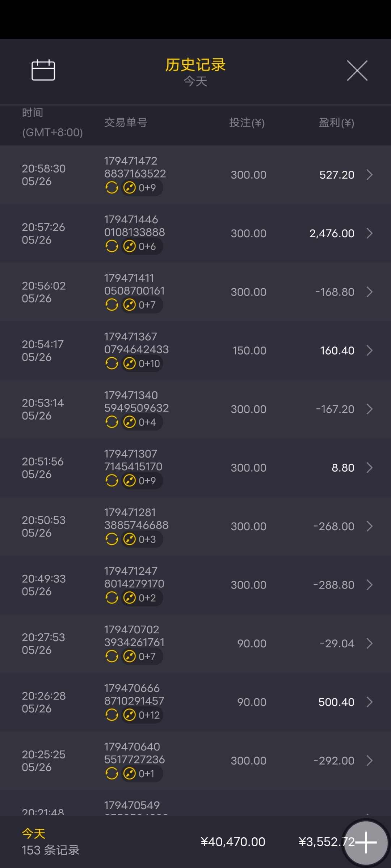
Task: Click the 时间 column header
Action: pos(33,113)
